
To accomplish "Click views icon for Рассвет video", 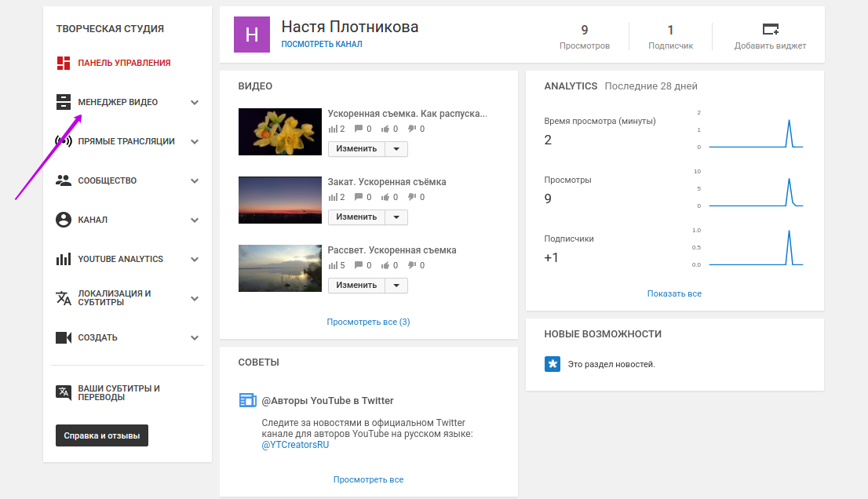I will (333, 265).
